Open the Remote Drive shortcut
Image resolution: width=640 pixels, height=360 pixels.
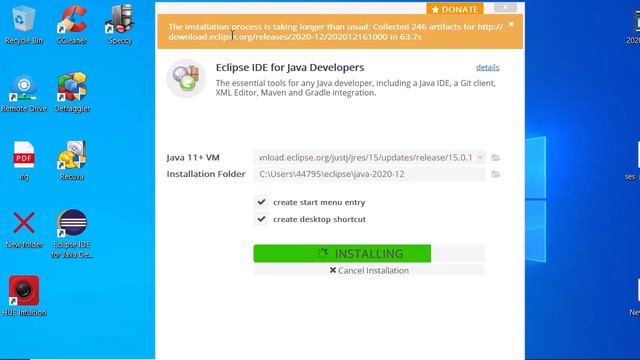click(x=24, y=93)
